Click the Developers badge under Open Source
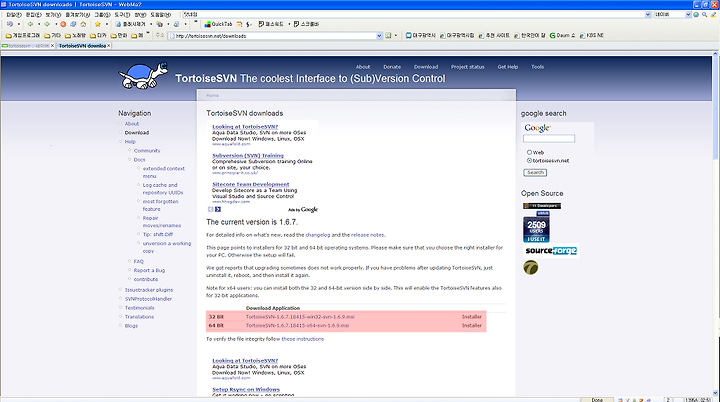The height and width of the screenshot is (402, 720). point(542,206)
